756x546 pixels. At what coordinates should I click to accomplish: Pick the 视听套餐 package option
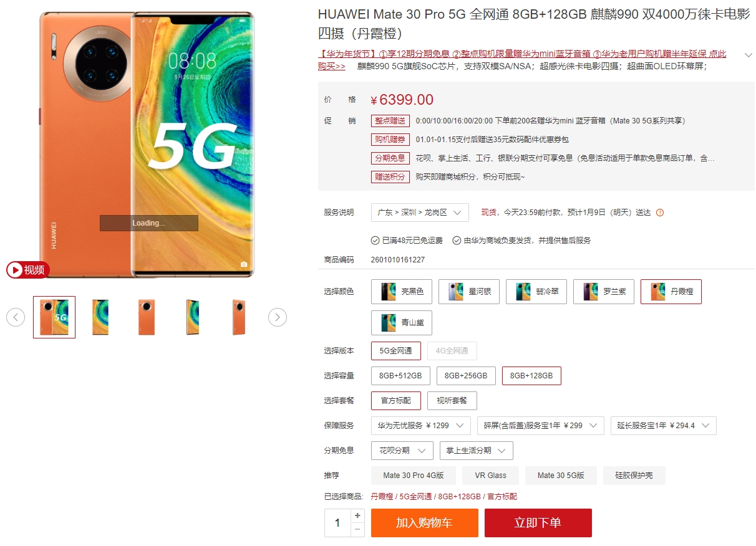click(x=452, y=401)
